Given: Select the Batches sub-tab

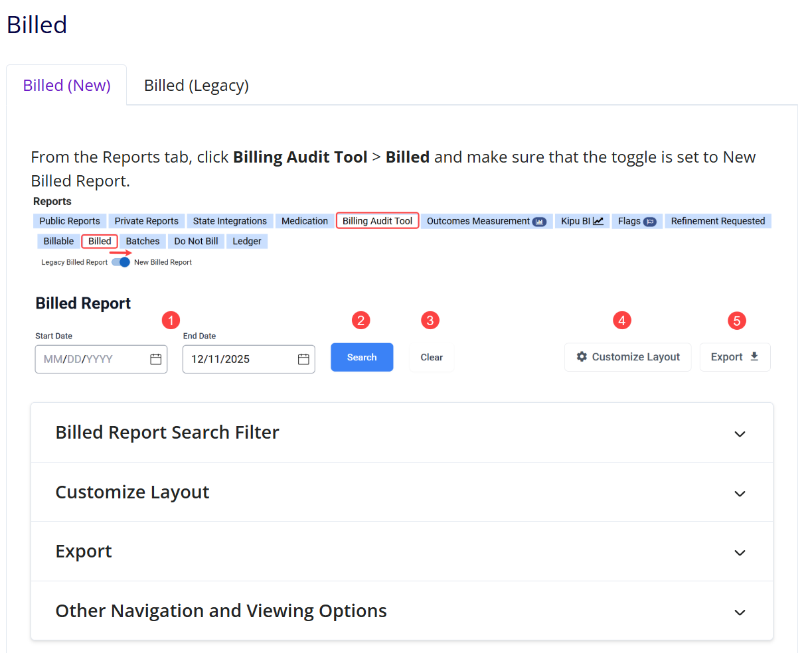Looking at the screenshot, I should point(143,242).
